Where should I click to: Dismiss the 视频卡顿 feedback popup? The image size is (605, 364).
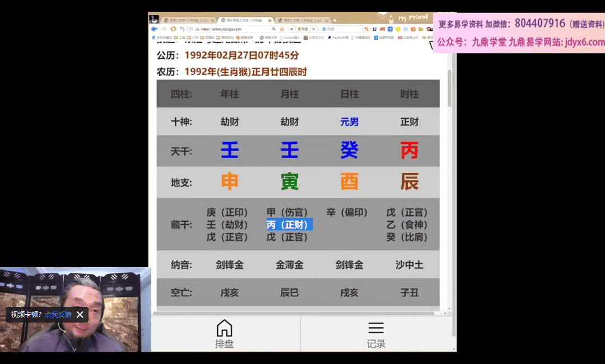(80, 315)
